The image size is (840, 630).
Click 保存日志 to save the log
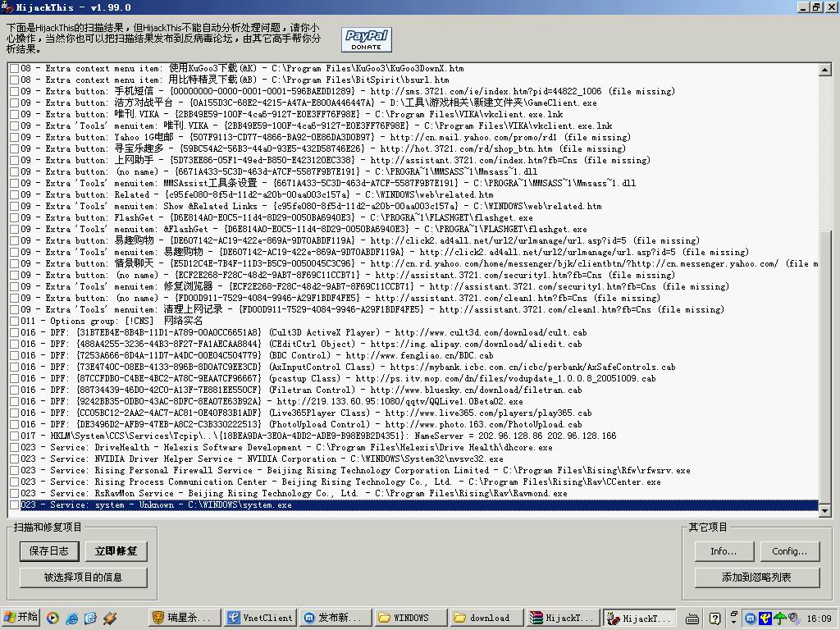(49, 550)
